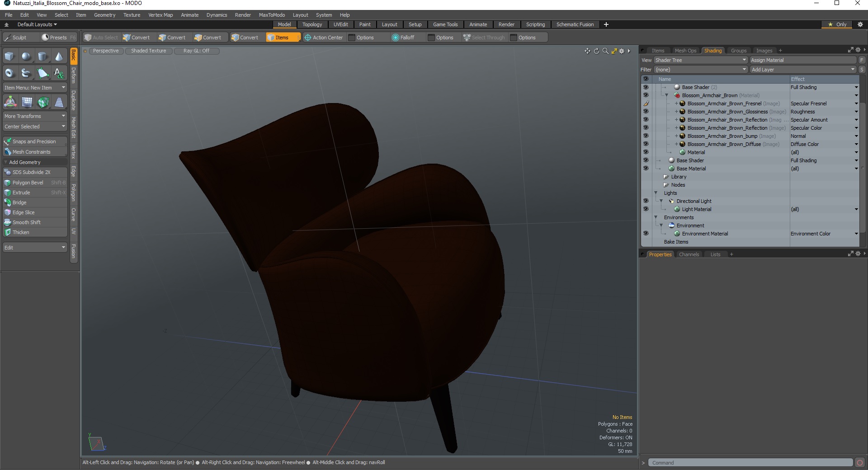Toggle the Only star option
868x470 pixels.
[x=837, y=24]
